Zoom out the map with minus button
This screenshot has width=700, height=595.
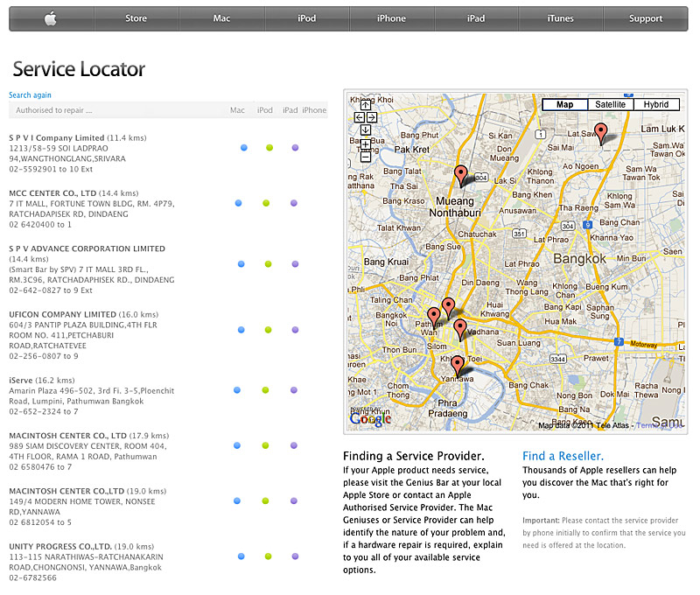366,157
